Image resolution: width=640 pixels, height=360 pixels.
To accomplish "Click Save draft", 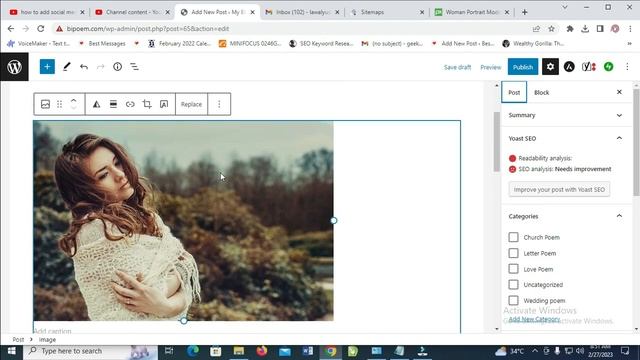I will pyautogui.click(x=457, y=67).
